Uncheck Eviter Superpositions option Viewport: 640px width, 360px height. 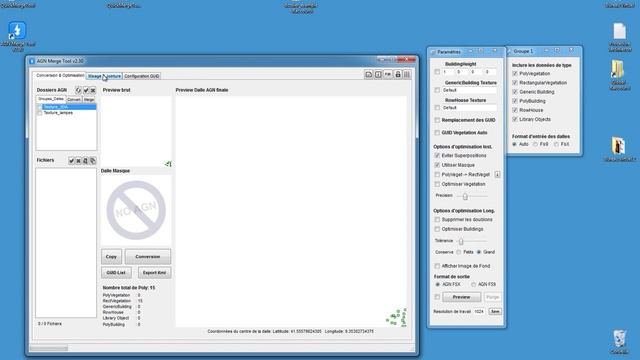pyautogui.click(x=437, y=156)
